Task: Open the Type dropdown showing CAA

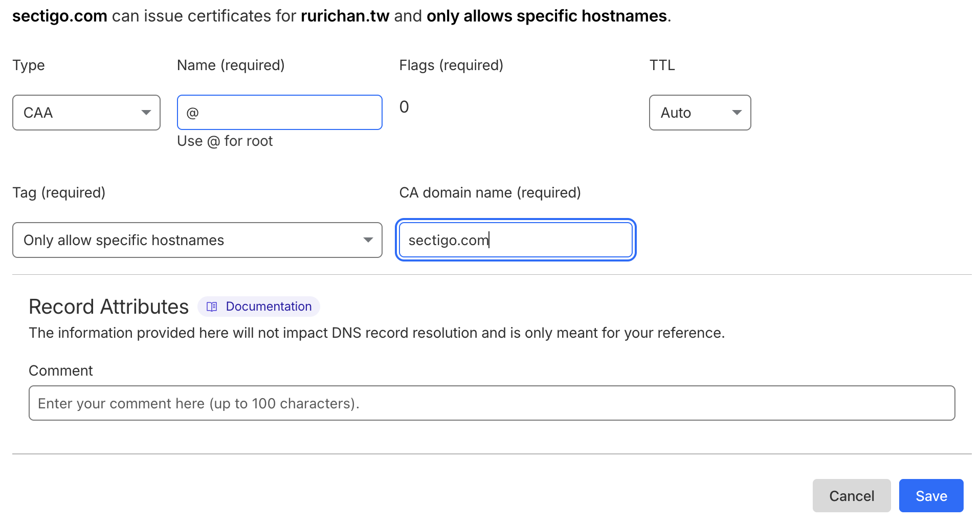Action: click(x=86, y=113)
